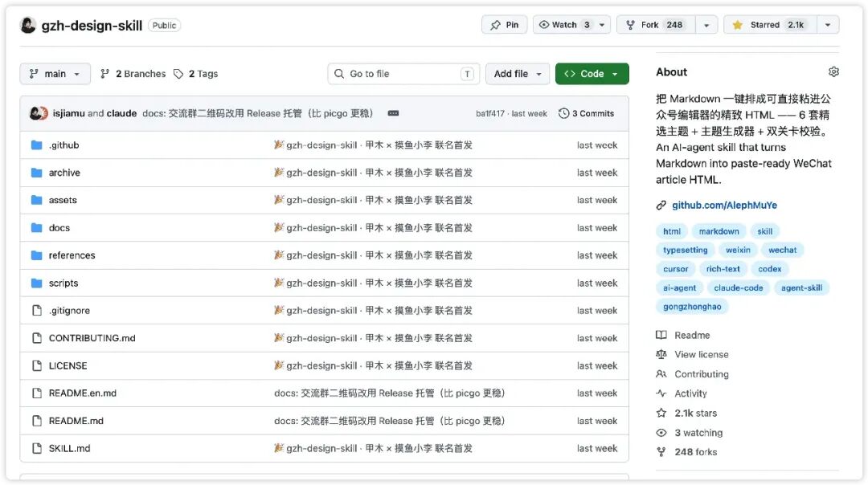Screen dimensions: 868x485
Task: Click the archive folder icon
Action: (x=36, y=173)
